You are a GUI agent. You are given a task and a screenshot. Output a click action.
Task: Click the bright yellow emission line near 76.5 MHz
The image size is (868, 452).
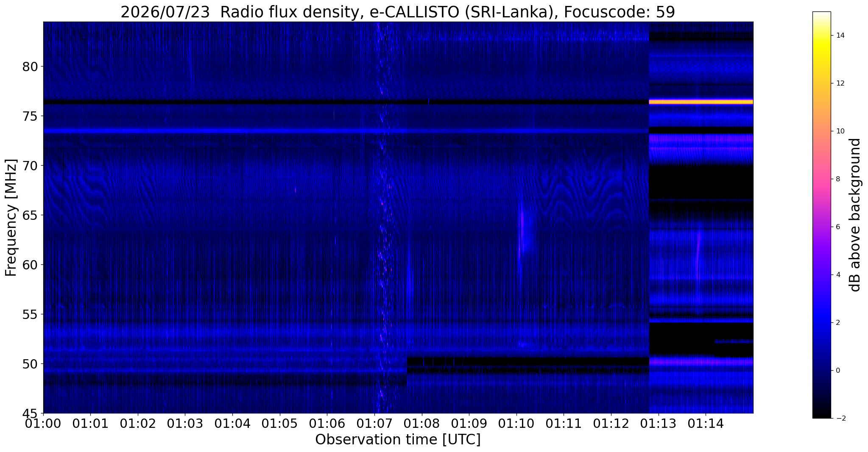point(701,102)
